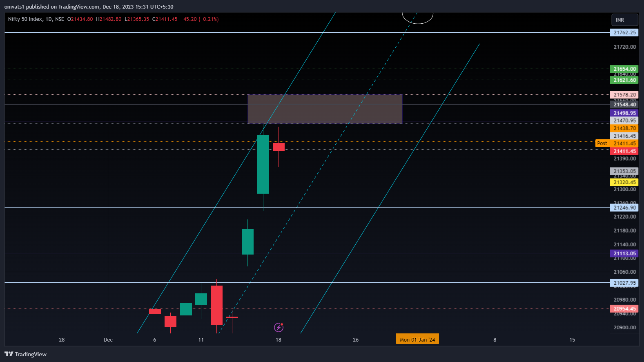Click the Dec label on time axis

click(x=108, y=340)
